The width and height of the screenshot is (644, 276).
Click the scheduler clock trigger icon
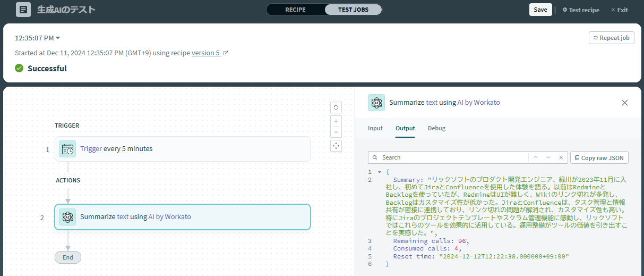point(67,149)
